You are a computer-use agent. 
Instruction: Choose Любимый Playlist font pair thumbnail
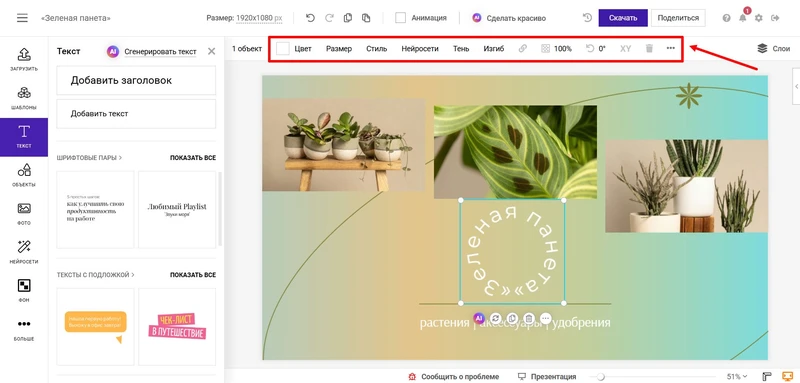pyautogui.click(x=177, y=210)
